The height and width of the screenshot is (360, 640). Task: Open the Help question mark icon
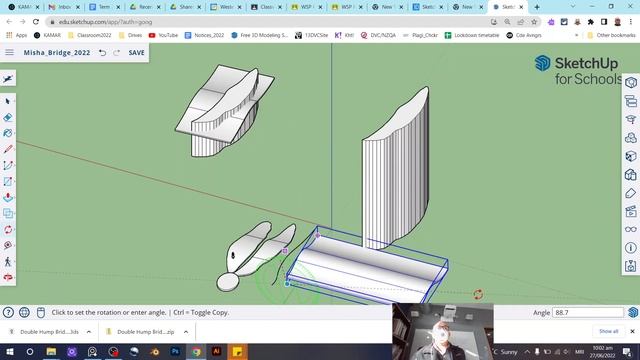8,313
